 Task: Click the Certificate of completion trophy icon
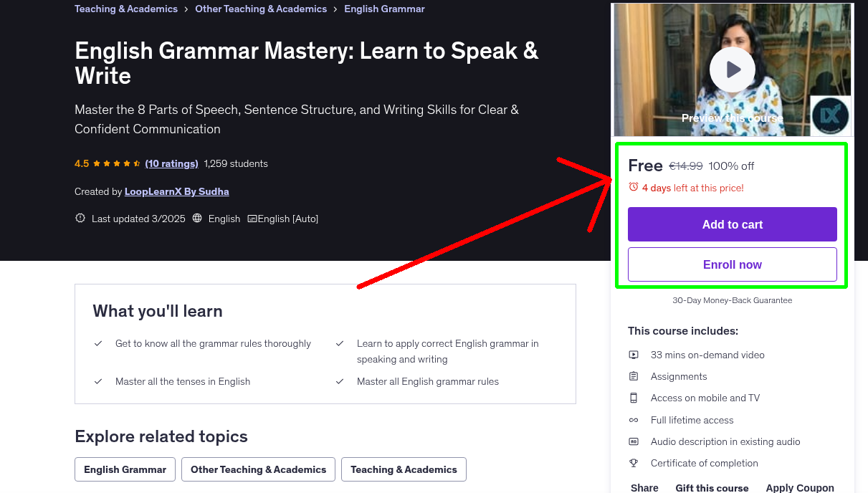click(634, 463)
